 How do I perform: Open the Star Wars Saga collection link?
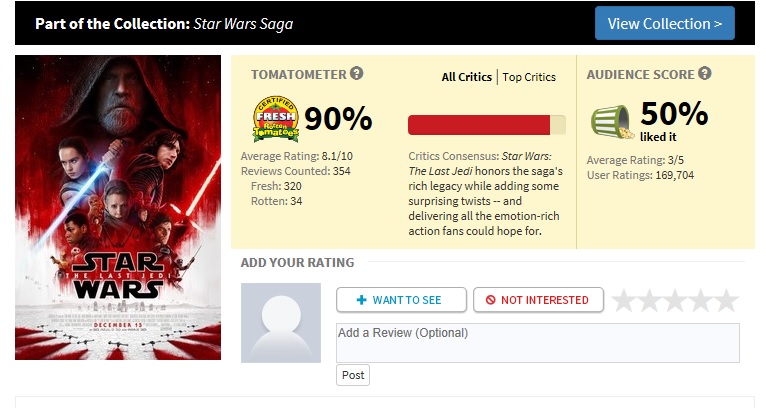[x=243, y=23]
